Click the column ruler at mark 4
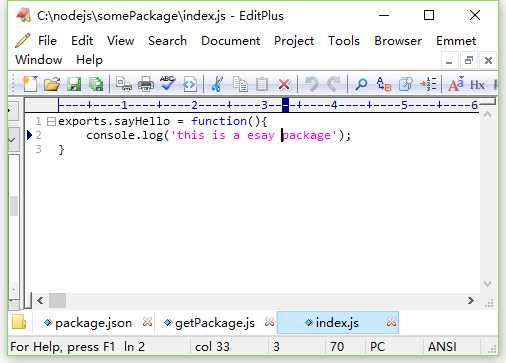Image resolution: width=506 pixels, height=363 pixels. [x=334, y=105]
